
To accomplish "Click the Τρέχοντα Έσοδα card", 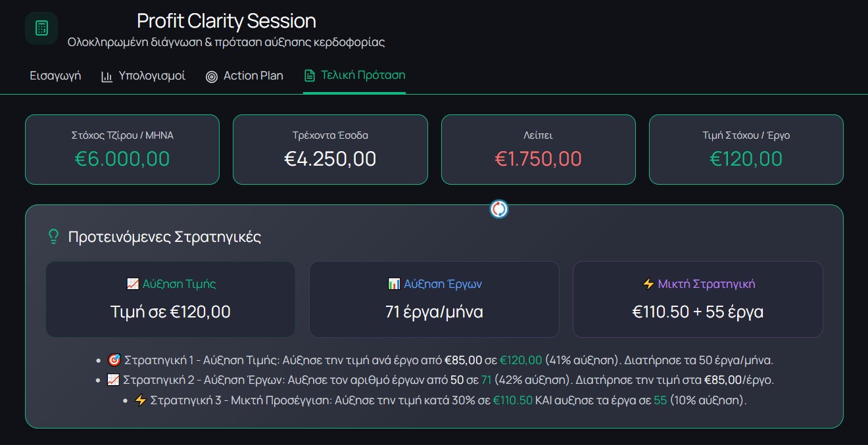I will [x=330, y=149].
